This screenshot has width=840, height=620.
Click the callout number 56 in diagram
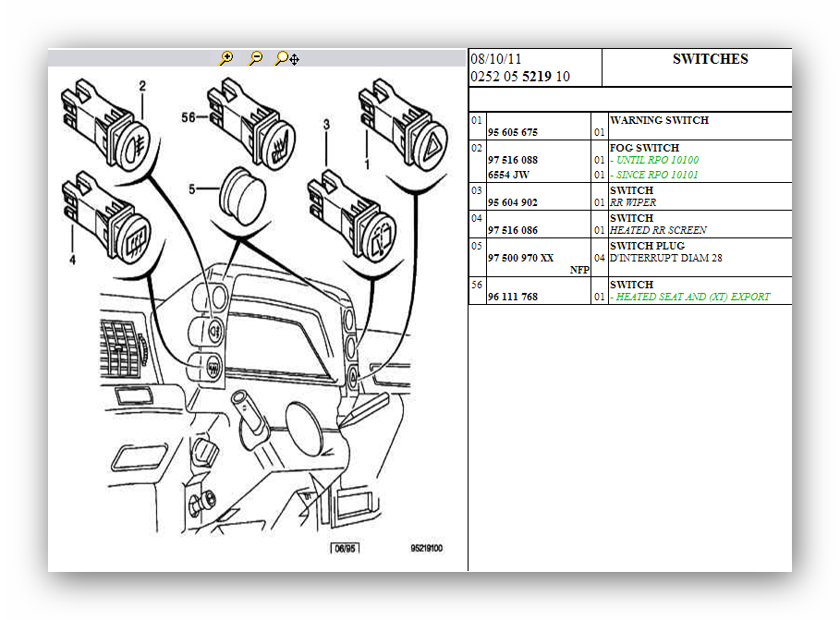(x=188, y=117)
